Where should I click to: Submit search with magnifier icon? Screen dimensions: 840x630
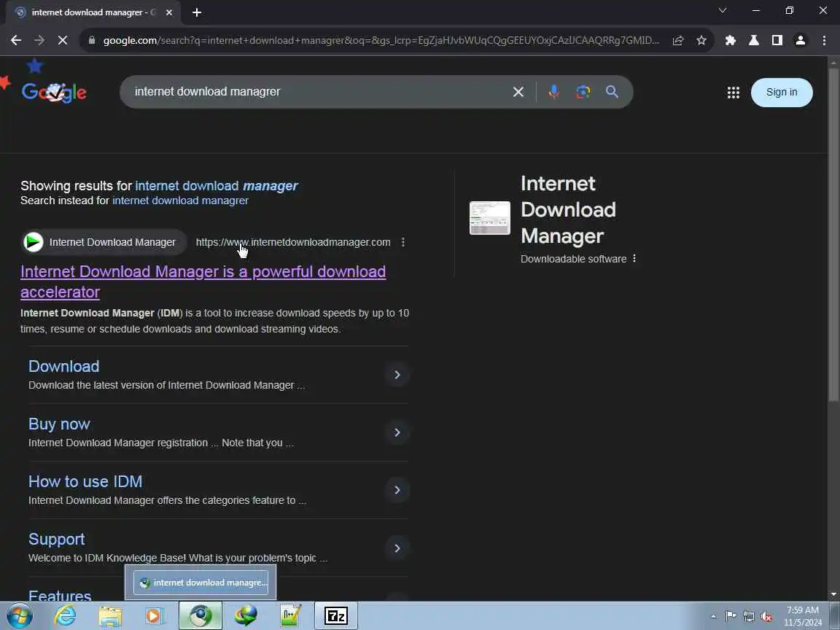(x=612, y=92)
